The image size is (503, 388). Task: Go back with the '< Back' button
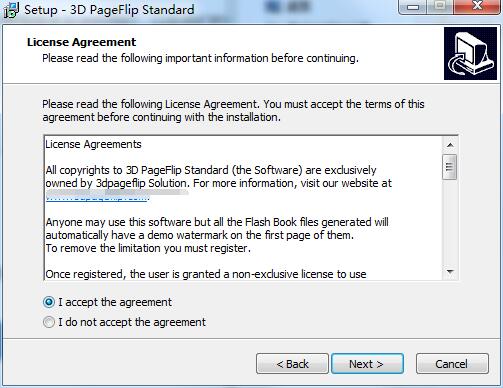(x=292, y=364)
